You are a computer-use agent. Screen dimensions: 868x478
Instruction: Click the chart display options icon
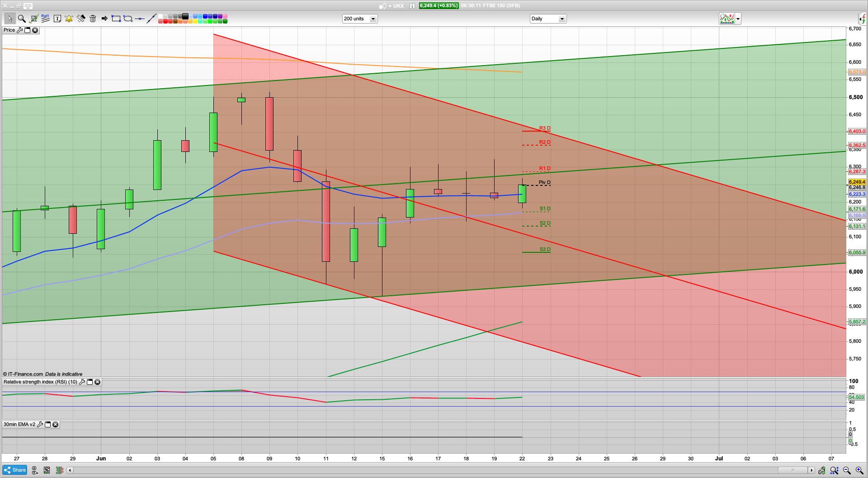coord(821,470)
